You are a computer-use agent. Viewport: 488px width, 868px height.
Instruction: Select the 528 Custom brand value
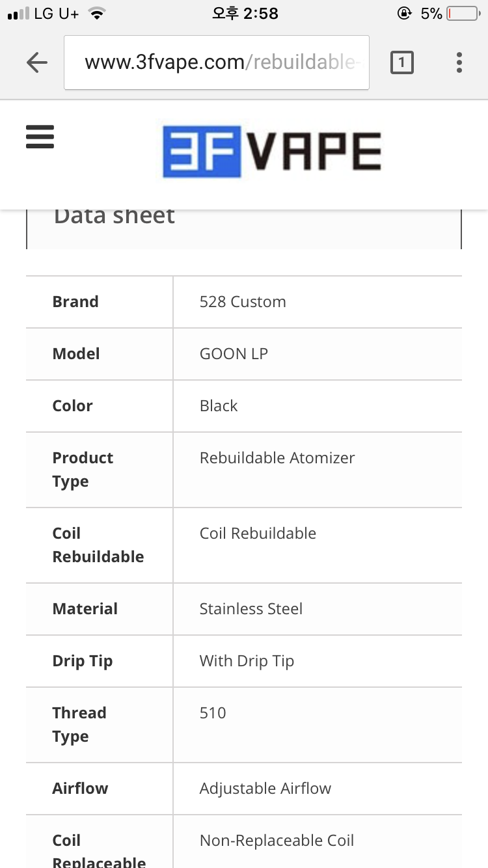pyautogui.click(x=243, y=302)
